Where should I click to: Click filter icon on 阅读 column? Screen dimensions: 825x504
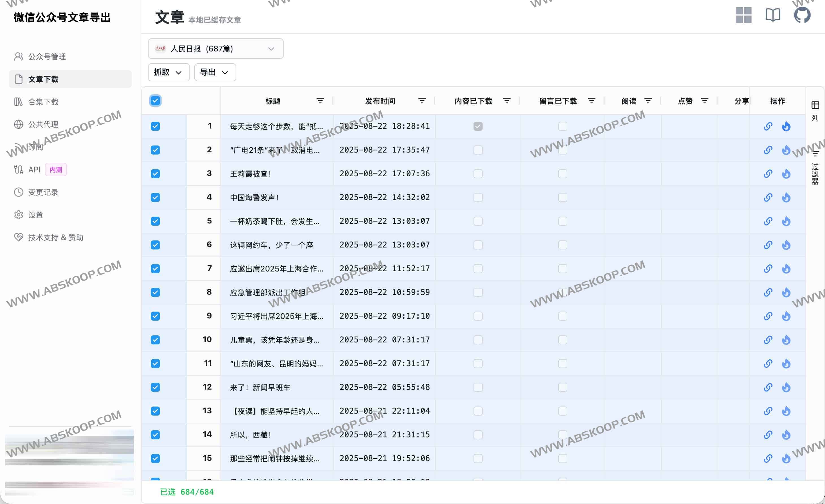point(648,101)
